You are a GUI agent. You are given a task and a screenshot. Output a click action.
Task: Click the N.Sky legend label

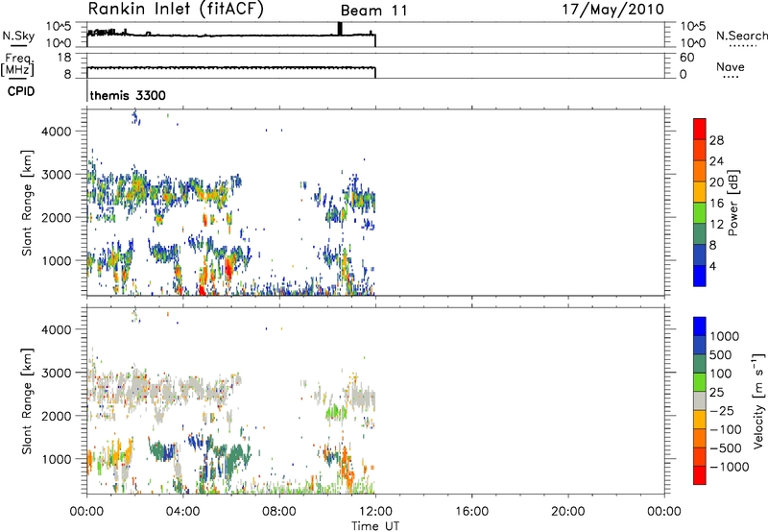pos(18,36)
